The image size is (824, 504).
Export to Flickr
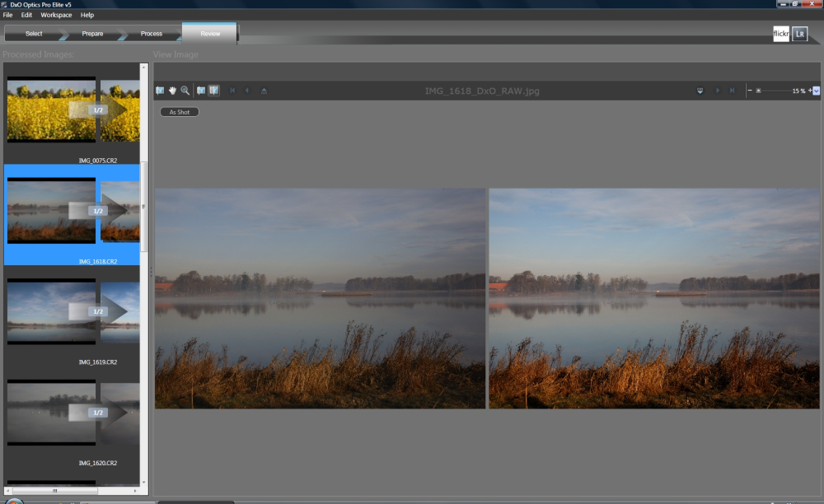781,34
